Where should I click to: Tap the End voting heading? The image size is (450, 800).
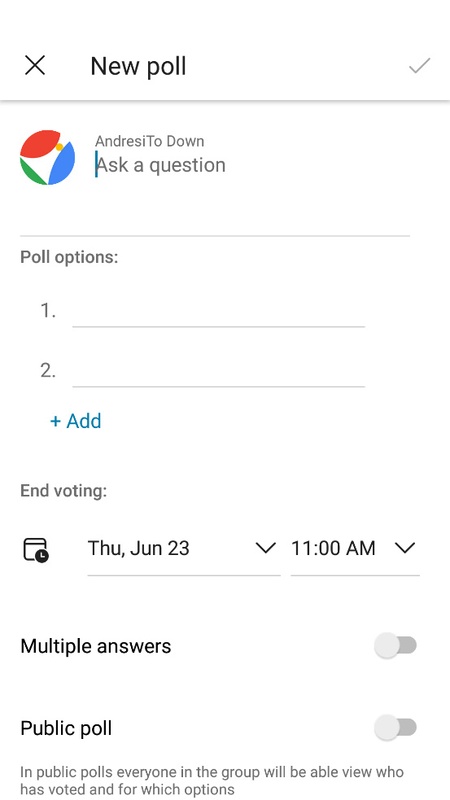(x=64, y=491)
